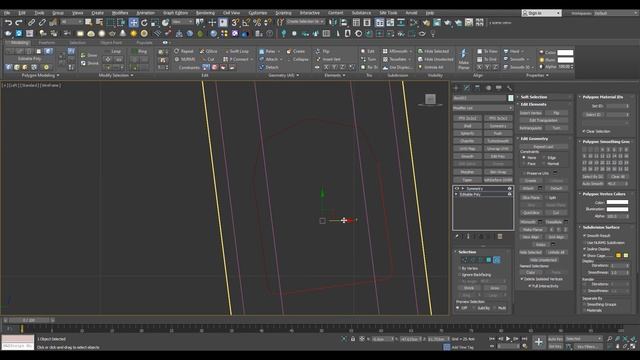Open the Rendering menu
The height and width of the screenshot is (360, 640).
[205, 13]
